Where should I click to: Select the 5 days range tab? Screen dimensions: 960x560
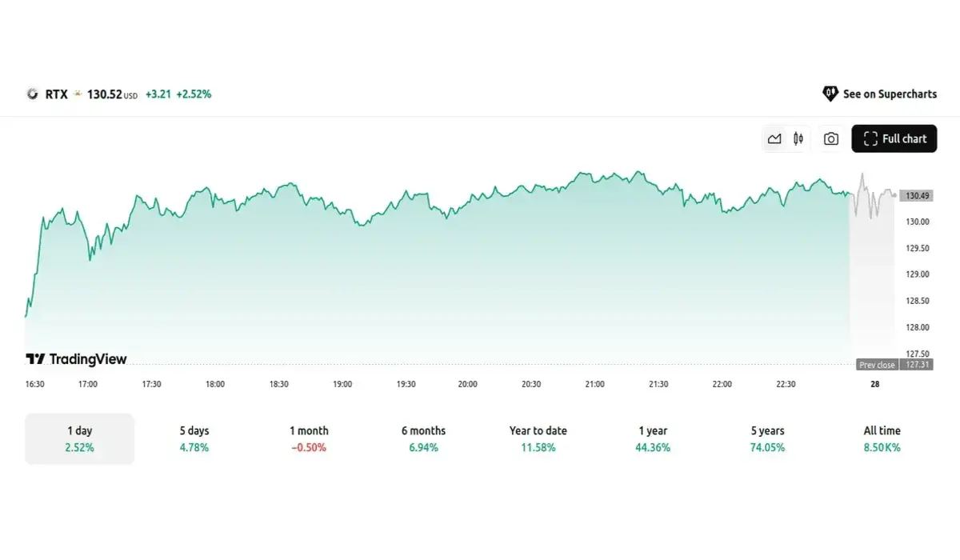[194, 438]
